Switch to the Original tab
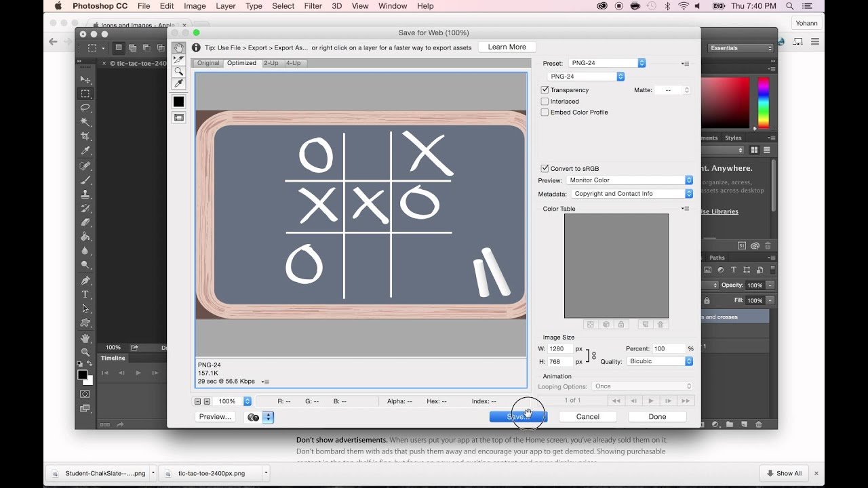The width and height of the screenshot is (868, 488). pyautogui.click(x=208, y=63)
